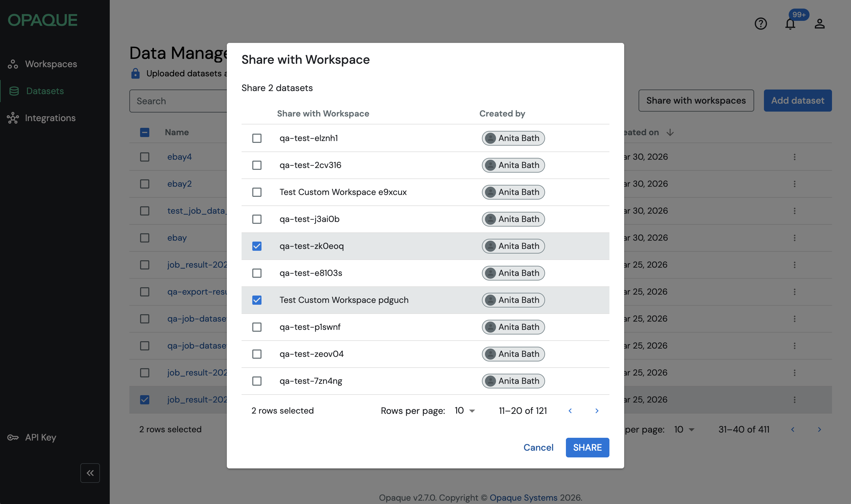The height and width of the screenshot is (504, 851).
Task: Expand dialog rows per page dropdown
Action: [x=465, y=410]
